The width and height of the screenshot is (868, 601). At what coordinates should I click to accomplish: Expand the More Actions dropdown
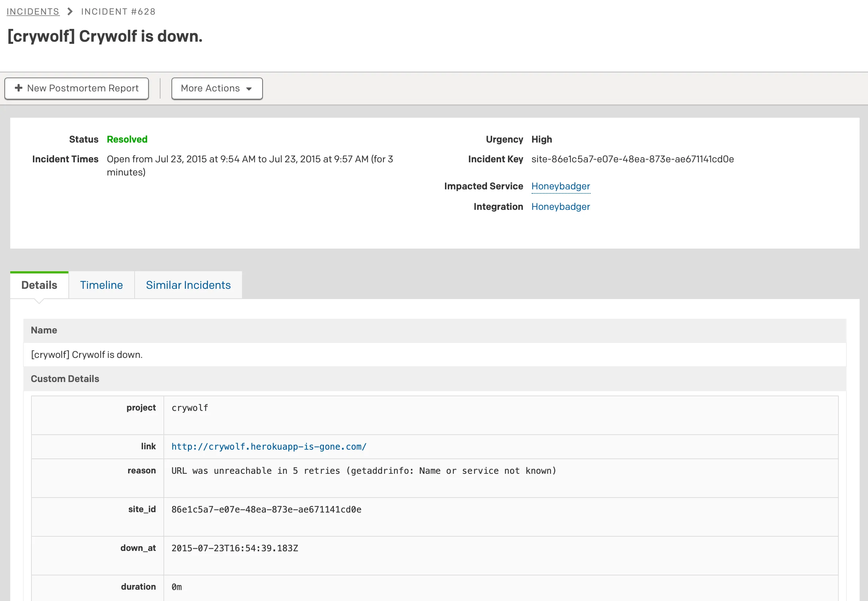(x=216, y=88)
